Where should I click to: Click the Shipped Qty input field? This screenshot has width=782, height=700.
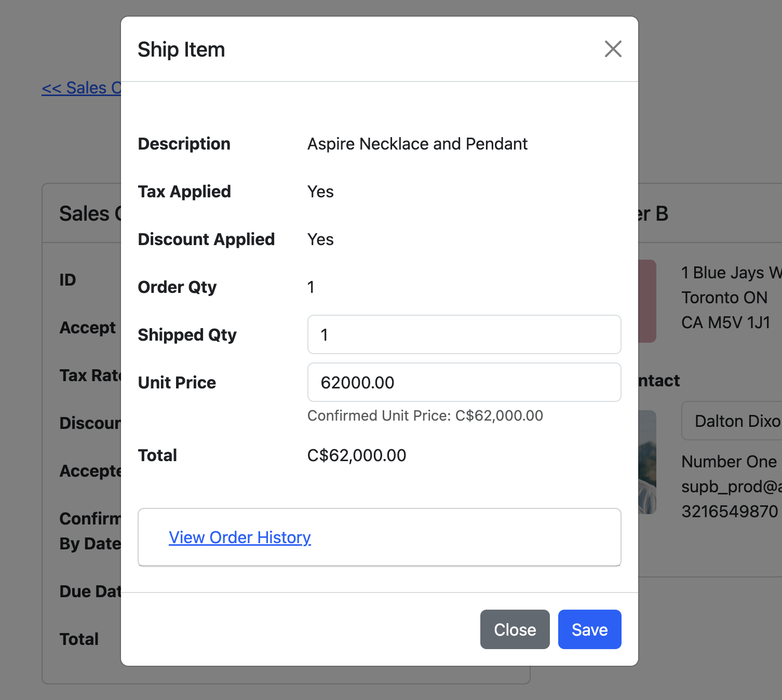[x=464, y=334]
